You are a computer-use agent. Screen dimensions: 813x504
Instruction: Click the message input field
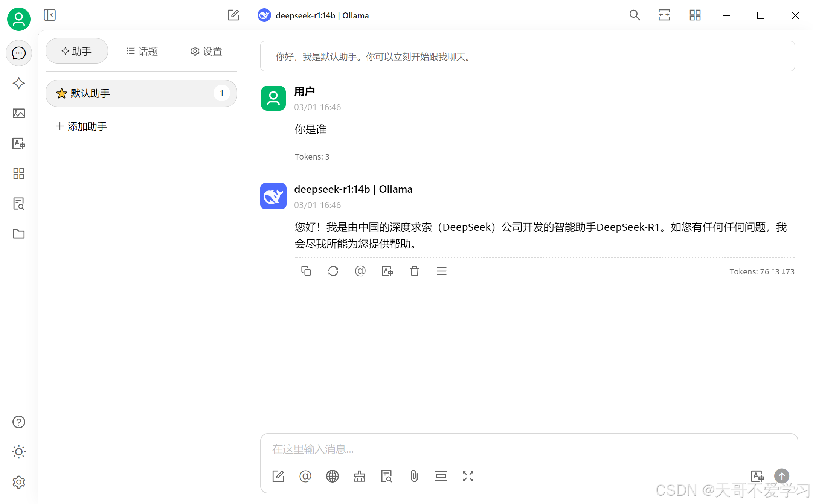(x=527, y=449)
